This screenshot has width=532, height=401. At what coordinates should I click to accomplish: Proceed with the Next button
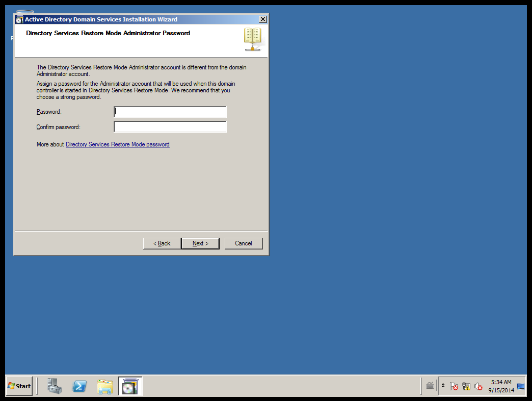tap(200, 243)
